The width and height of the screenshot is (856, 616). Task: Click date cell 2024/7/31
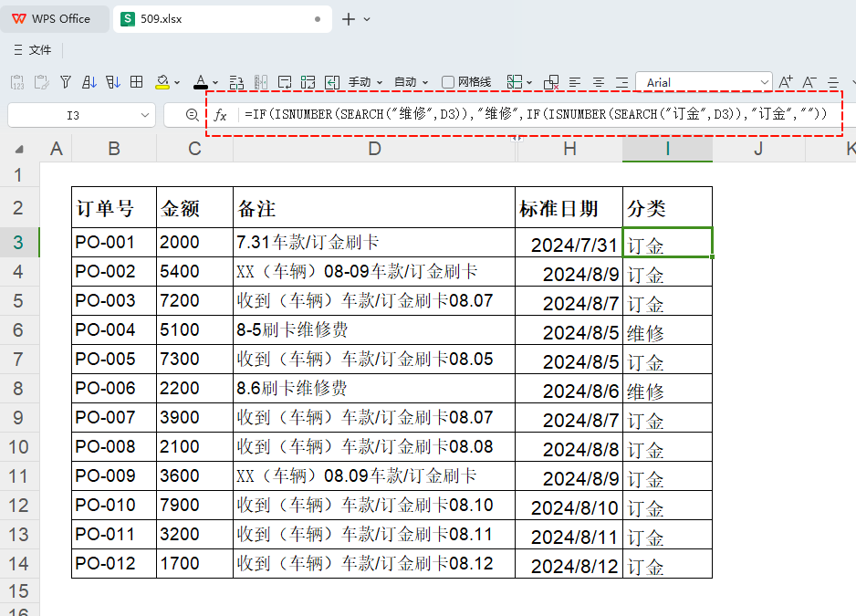pyautogui.click(x=569, y=243)
